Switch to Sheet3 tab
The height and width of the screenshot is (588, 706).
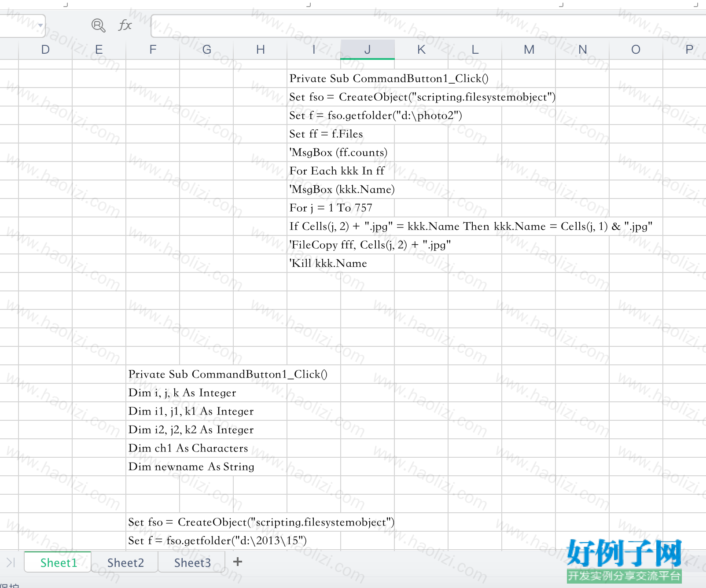(192, 562)
